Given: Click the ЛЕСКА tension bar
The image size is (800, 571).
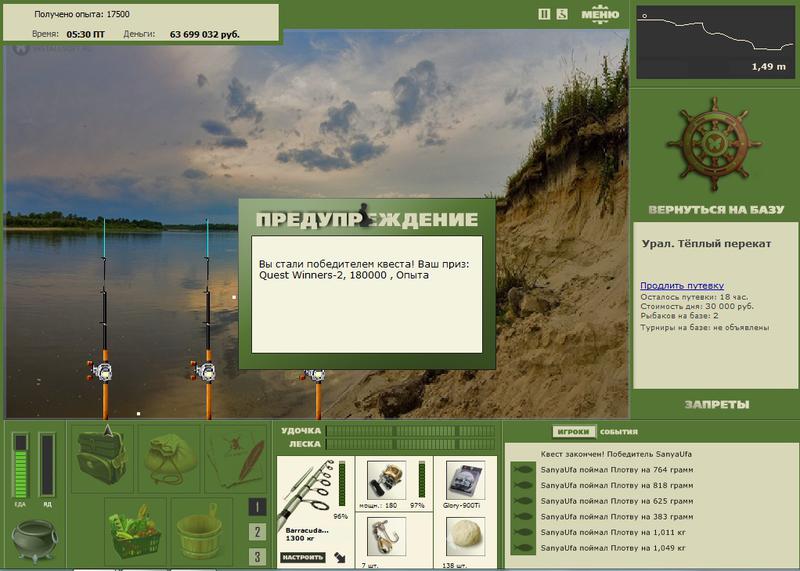Looking at the screenshot, I should [x=411, y=444].
